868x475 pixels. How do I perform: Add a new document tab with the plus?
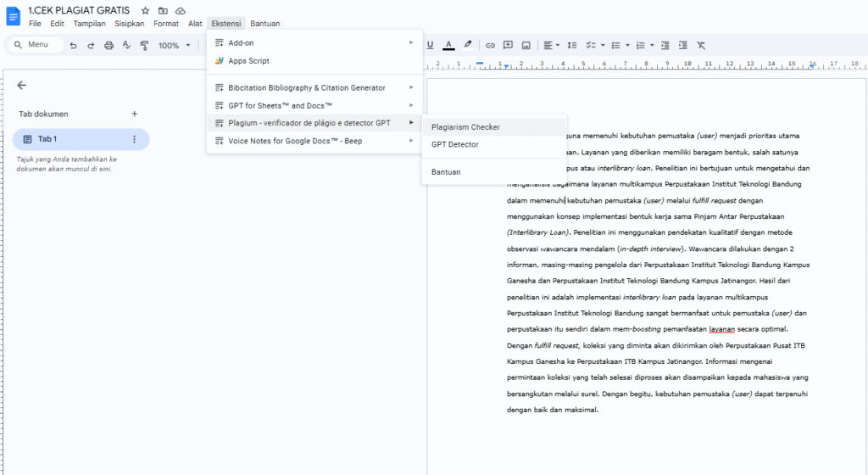134,114
